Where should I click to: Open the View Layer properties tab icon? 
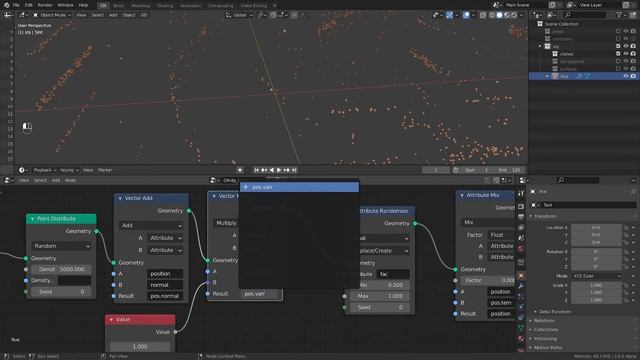521,227
